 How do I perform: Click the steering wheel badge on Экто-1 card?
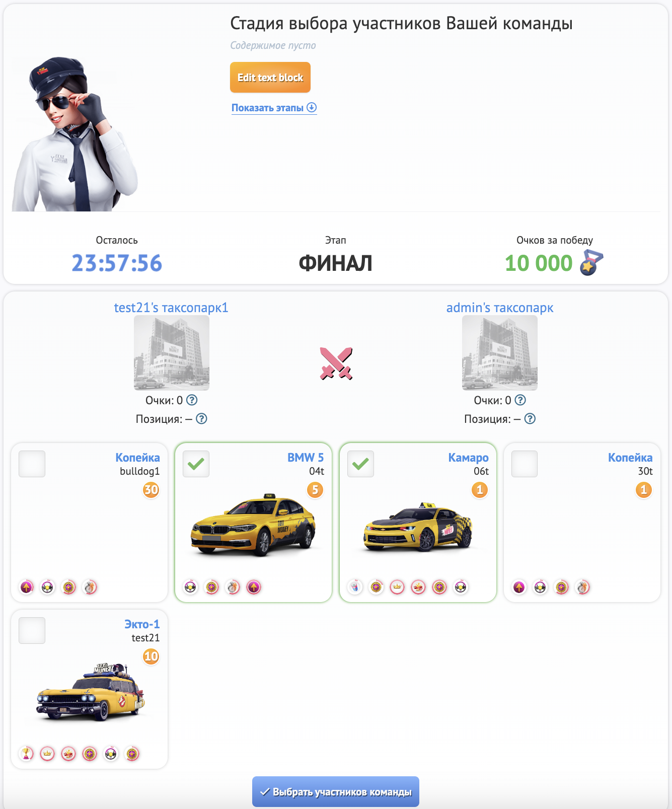(x=111, y=754)
